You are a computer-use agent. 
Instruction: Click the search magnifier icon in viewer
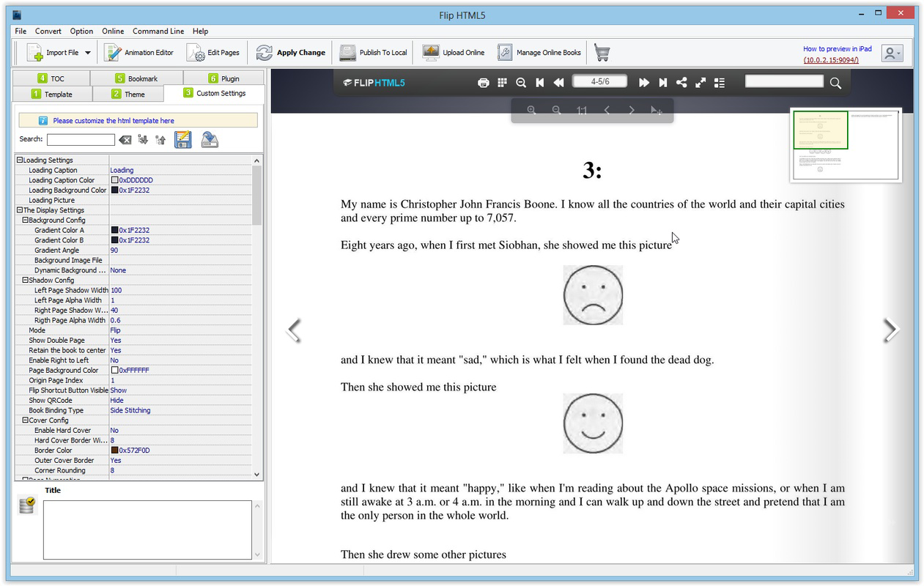[835, 83]
